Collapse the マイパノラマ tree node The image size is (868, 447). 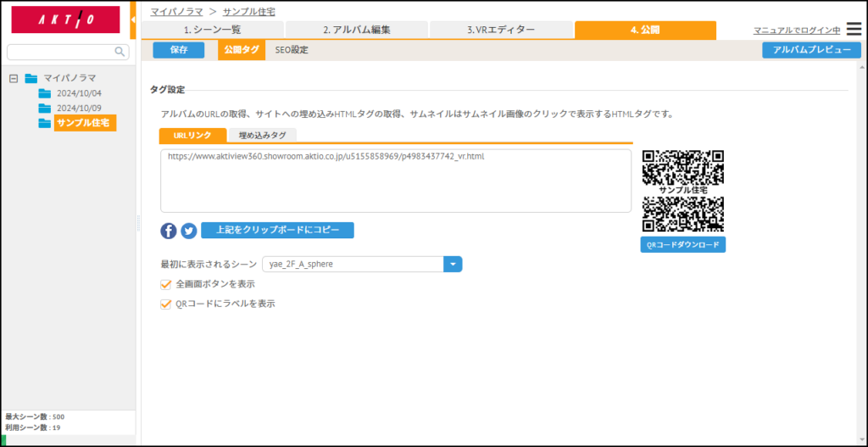coord(14,78)
